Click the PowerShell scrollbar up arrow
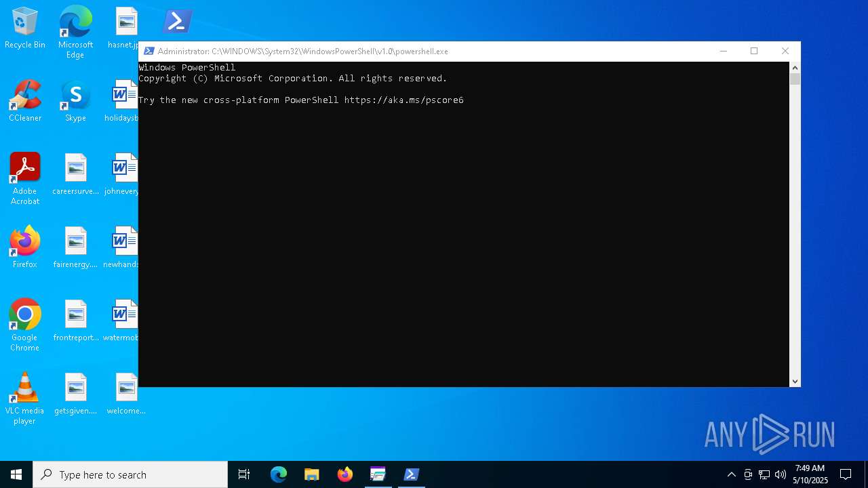This screenshot has width=868, height=488. tap(795, 68)
